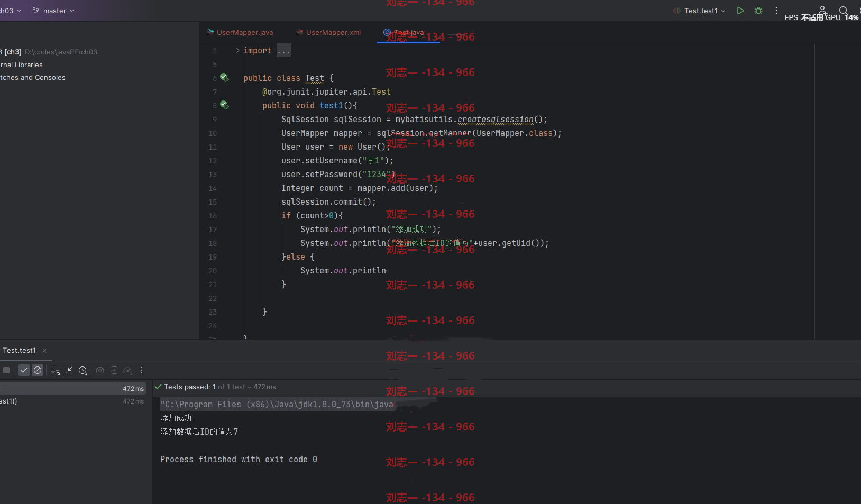Select the test1() result row
Viewport: 861px width, 504px height.
(73, 401)
